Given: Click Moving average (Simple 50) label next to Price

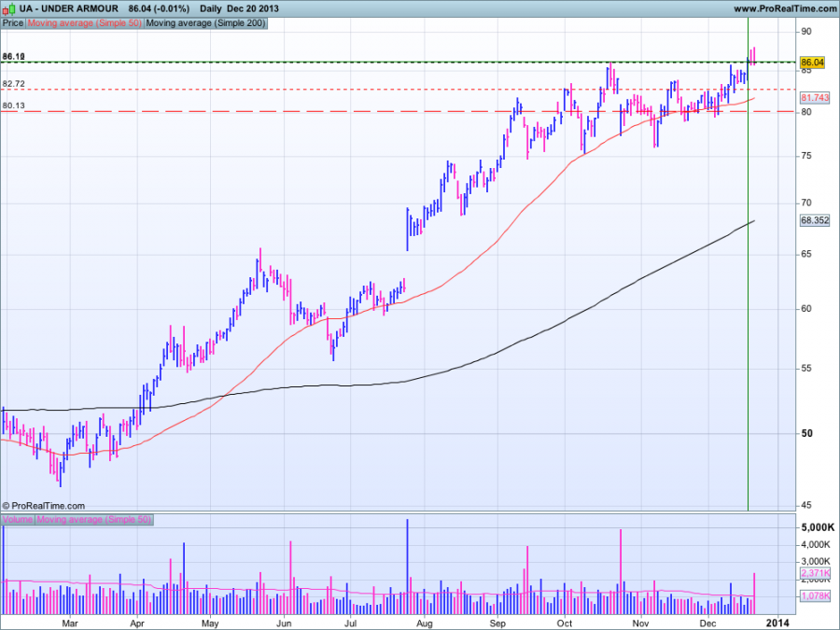Looking at the screenshot, I should pos(85,23).
